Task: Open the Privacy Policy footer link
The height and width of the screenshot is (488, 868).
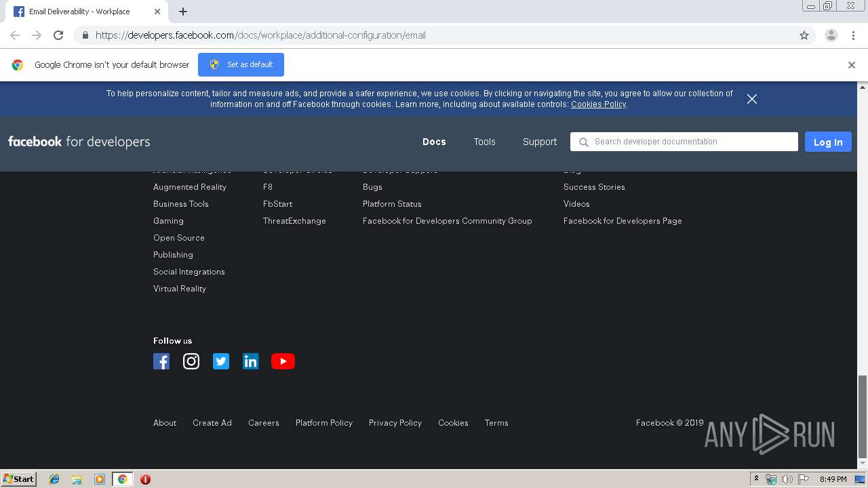Action: (395, 423)
